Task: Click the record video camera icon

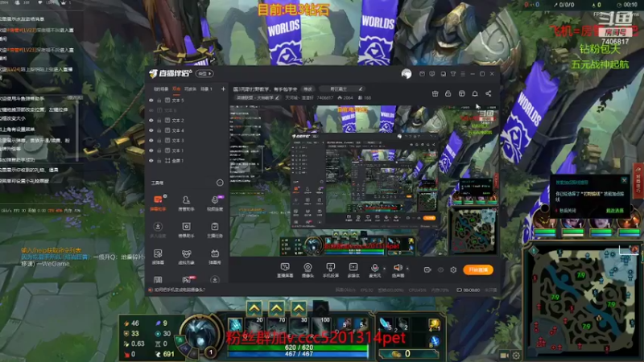Action: (x=427, y=269)
